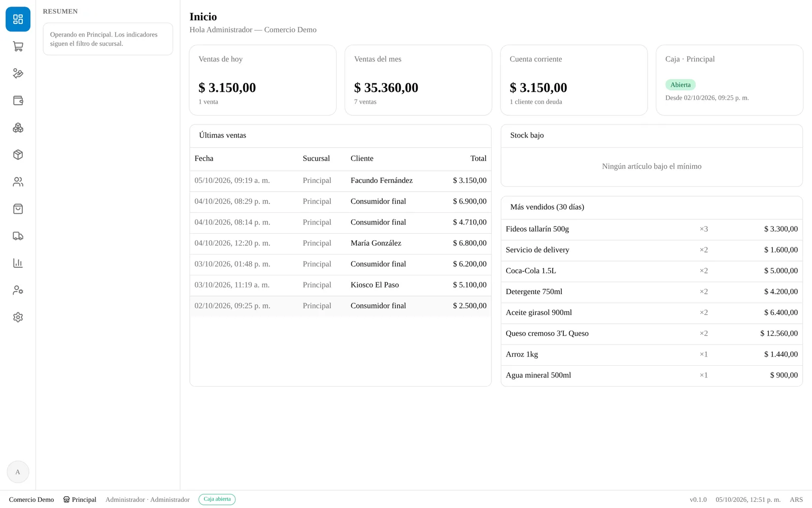Open the Ventas de hoy card
The width and height of the screenshot is (812, 508).
click(x=262, y=80)
